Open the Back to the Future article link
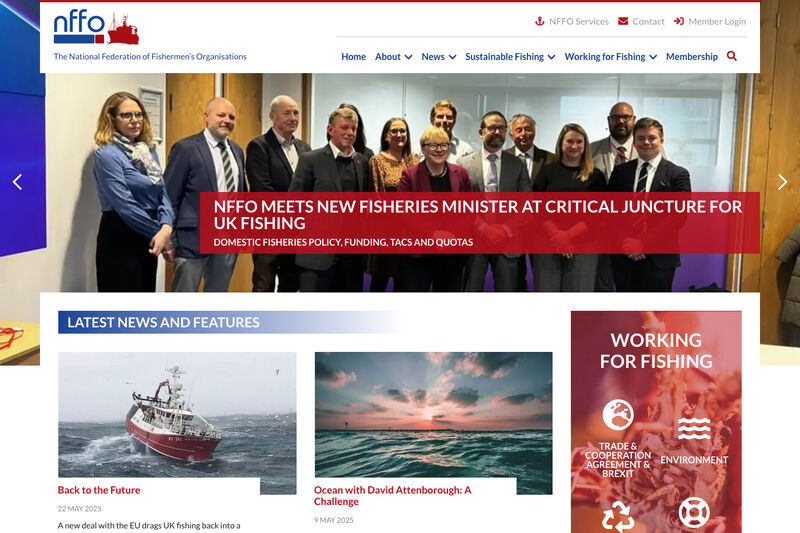The width and height of the screenshot is (800, 533). (x=99, y=490)
